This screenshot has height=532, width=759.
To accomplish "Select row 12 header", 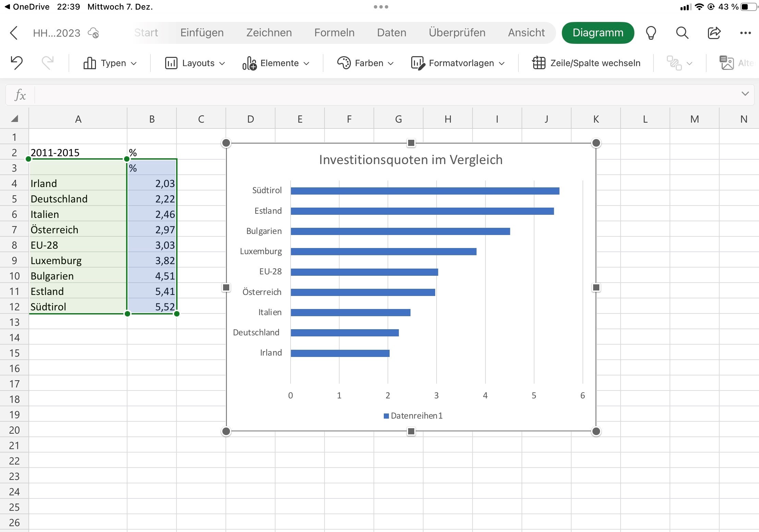I will click(x=14, y=307).
